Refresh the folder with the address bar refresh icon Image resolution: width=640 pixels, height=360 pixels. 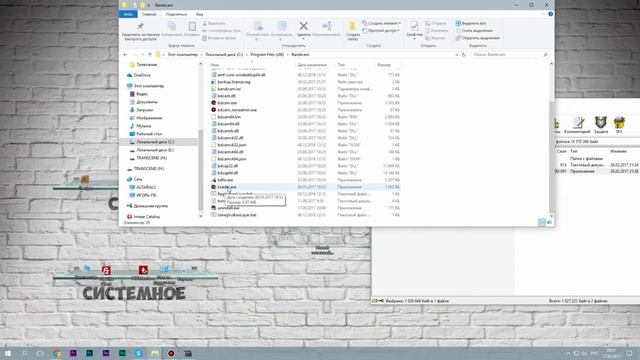[464, 54]
